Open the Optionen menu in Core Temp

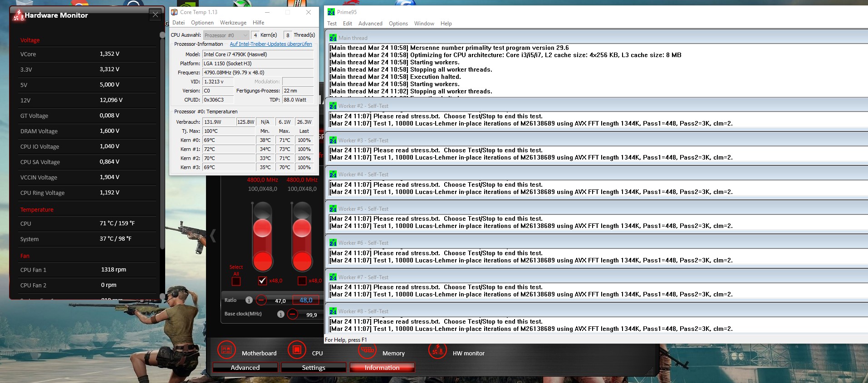pyautogui.click(x=202, y=23)
